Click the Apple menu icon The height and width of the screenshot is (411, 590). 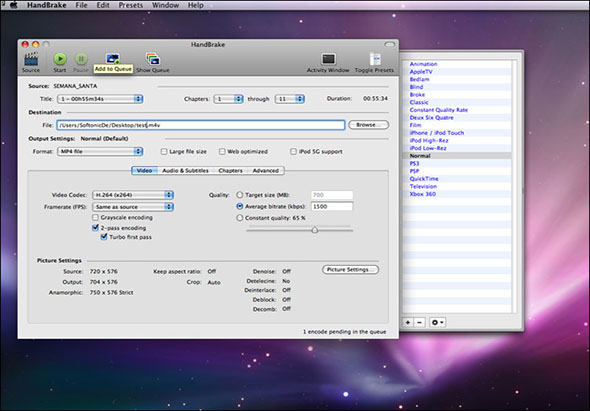(14, 5)
